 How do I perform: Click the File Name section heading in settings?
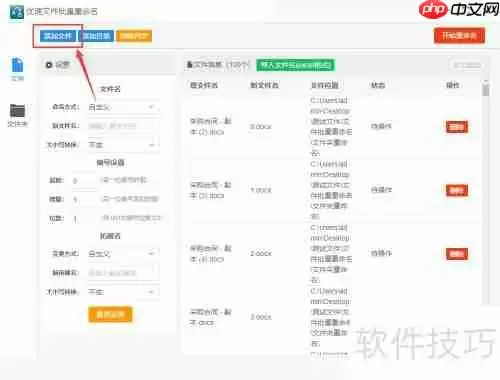pyautogui.click(x=110, y=89)
